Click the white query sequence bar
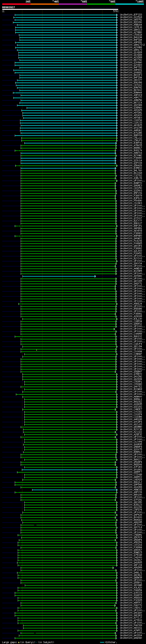Screen dimensions: 146x644 point(60,10)
